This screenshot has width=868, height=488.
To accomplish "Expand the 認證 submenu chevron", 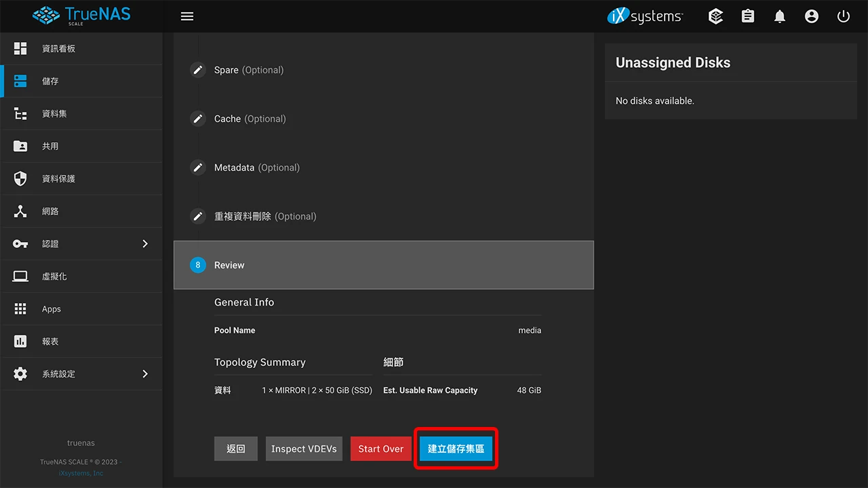I will tap(145, 244).
